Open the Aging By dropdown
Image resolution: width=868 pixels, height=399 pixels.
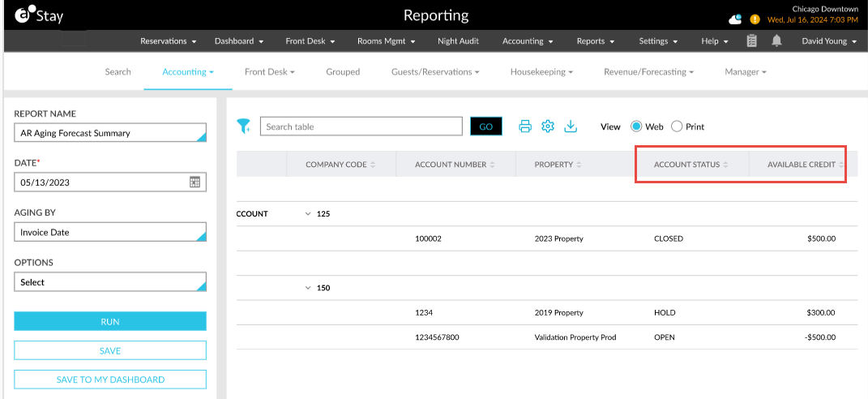tap(110, 232)
